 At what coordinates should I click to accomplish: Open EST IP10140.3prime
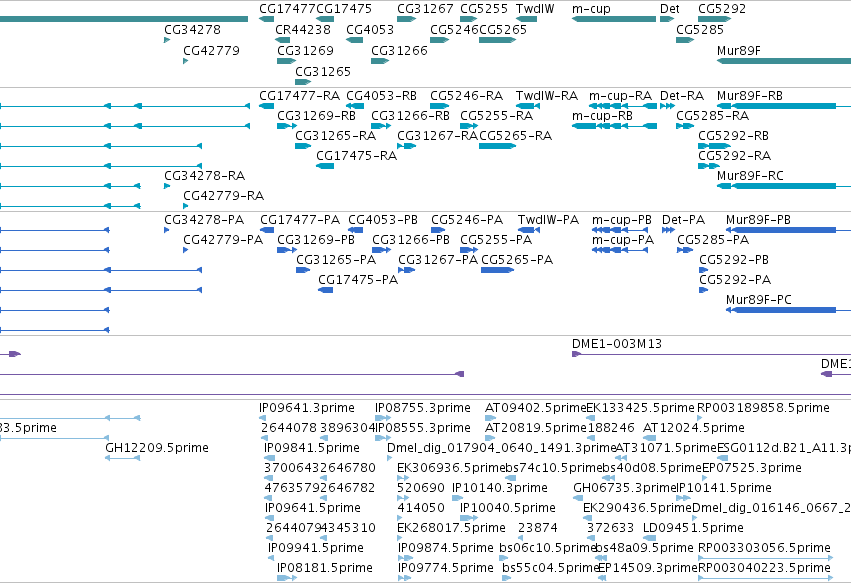pos(458,498)
